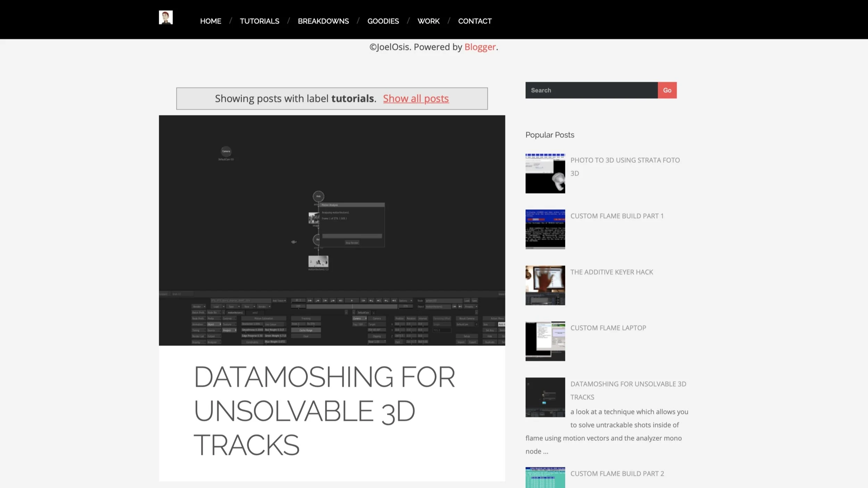Follow the Blogger footer link
The image size is (868, 488).
(x=480, y=47)
